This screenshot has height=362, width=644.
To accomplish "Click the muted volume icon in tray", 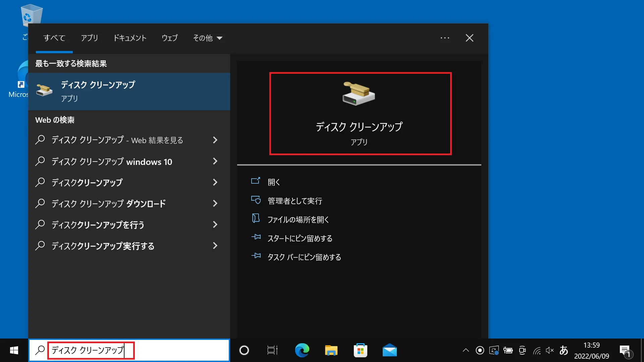I will 549,350.
